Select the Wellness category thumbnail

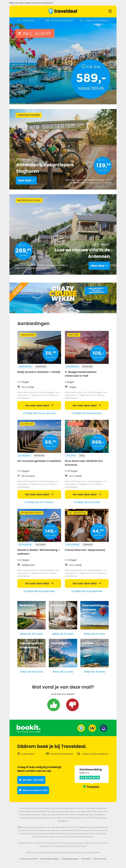pos(63,615)
